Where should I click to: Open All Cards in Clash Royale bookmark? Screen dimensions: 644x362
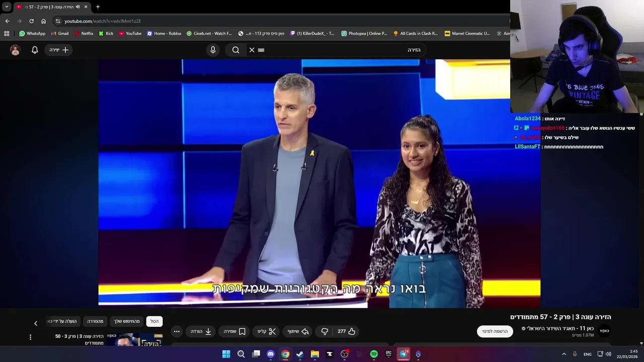click(x=416, y=34)
